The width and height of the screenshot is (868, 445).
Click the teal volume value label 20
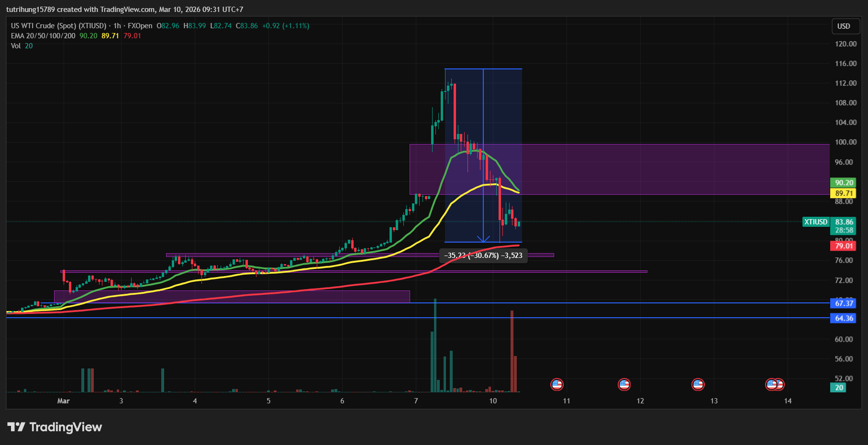[x=839, y=388]
